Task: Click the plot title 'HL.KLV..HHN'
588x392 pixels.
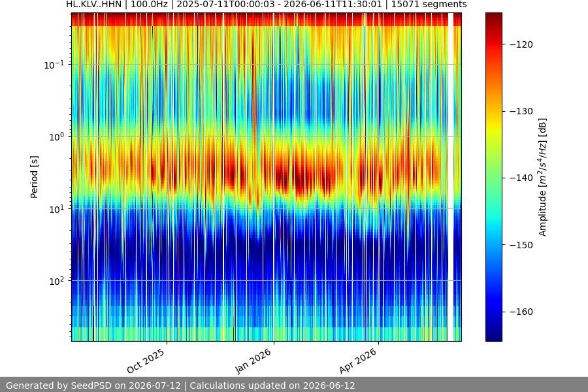Action: [93, 5]
